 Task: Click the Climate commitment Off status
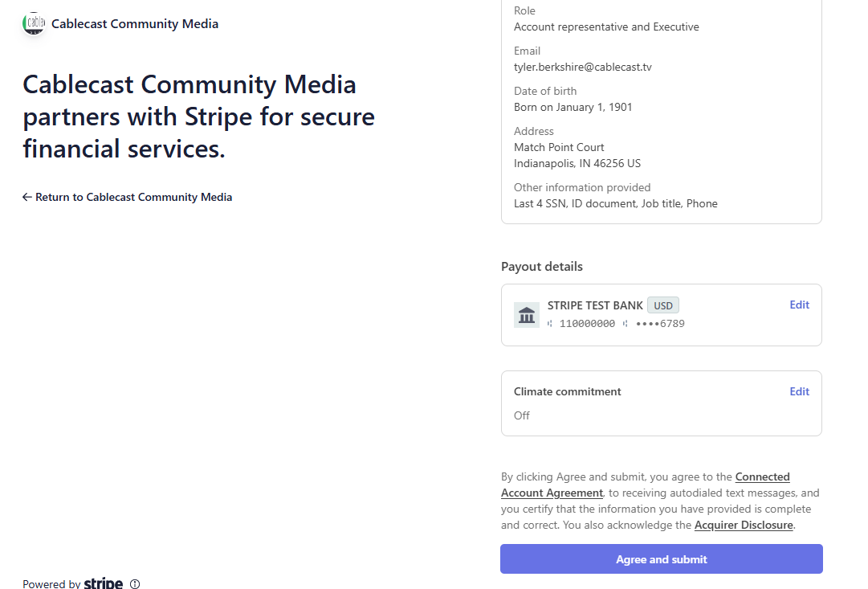pos(521,415)
